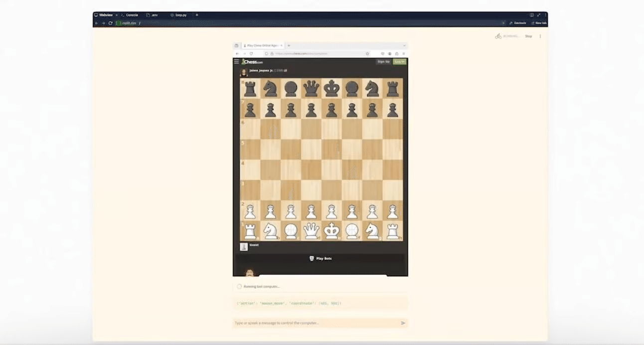This screenshot has width=644, height=345.
Task: Select the black king on e8
Action: click(x=331, y=89)
